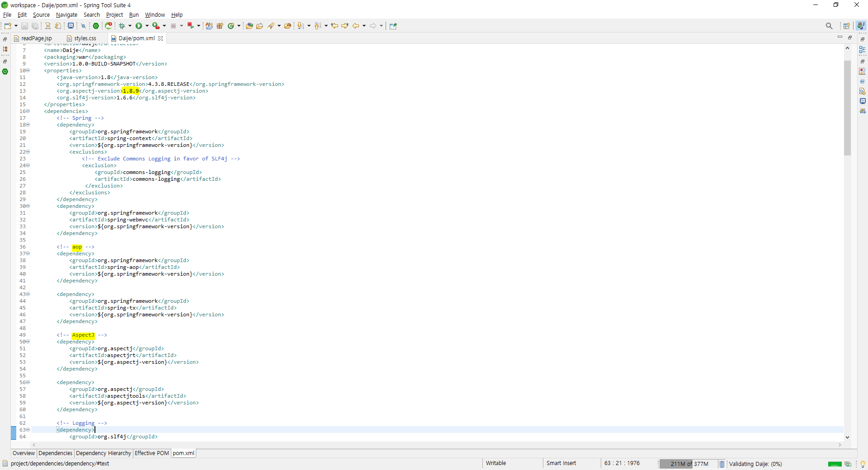The image size is (868, 470).
Task: Click the horizontal scrollbar right arrow
Action: [840, 445]
